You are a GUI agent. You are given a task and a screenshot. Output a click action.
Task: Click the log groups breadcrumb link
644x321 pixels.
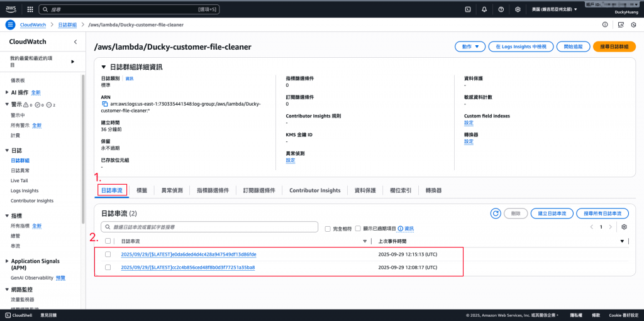(67, 24)
